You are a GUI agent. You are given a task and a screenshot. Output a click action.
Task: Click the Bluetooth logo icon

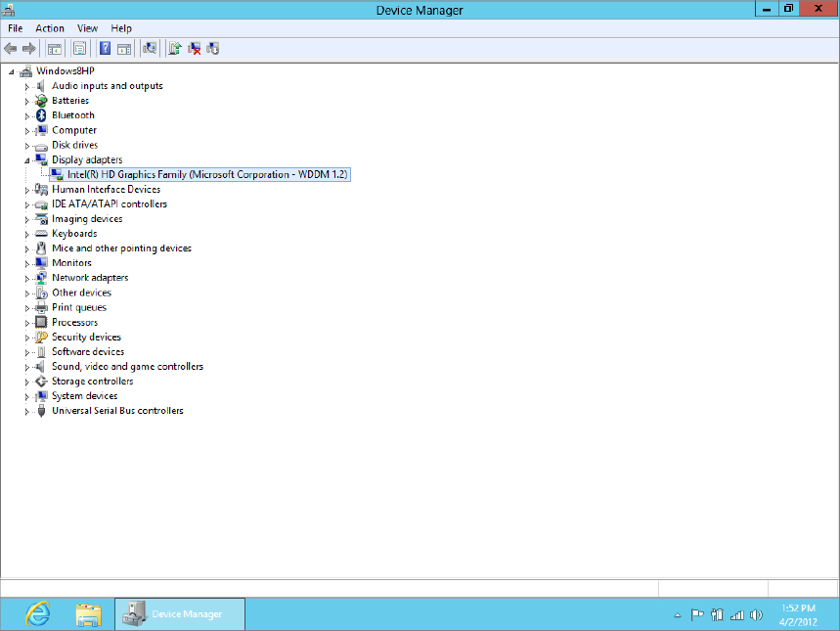coord(41,115)
